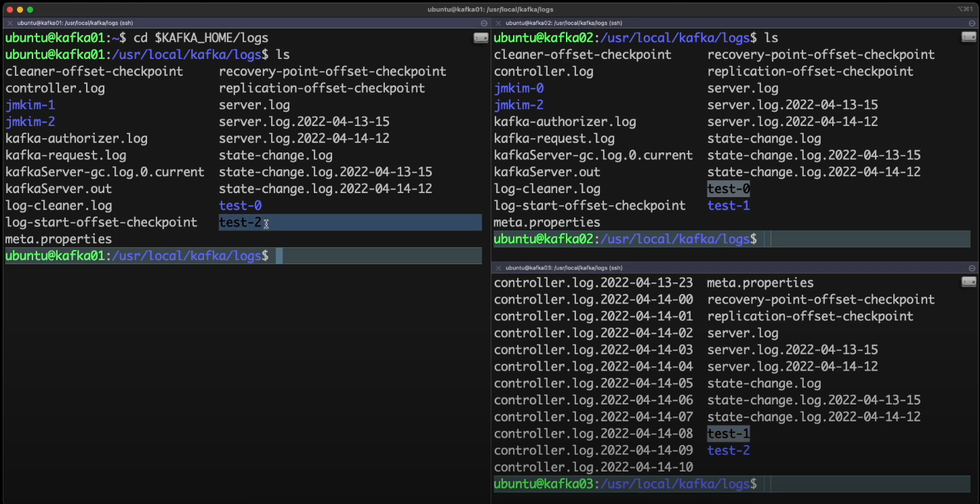Click the window title ubuntu@kafka01: /usr/local/kafka/logs

(491, 9)
